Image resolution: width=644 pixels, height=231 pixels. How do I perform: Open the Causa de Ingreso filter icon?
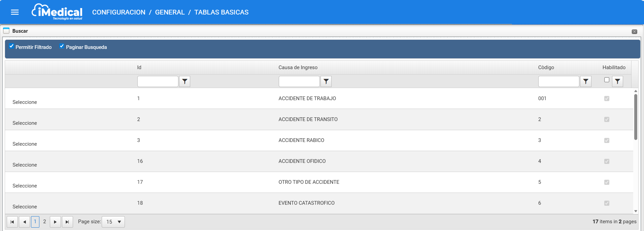pyautogui.click(x=326, y=82)
